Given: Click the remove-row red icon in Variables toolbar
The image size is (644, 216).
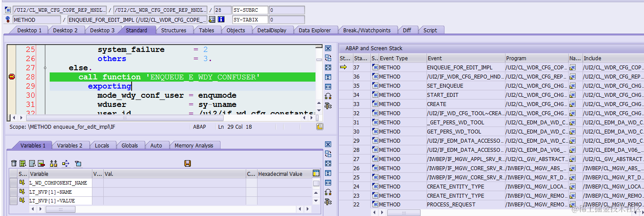Looking at the screenshot, I should pos(41,163).
